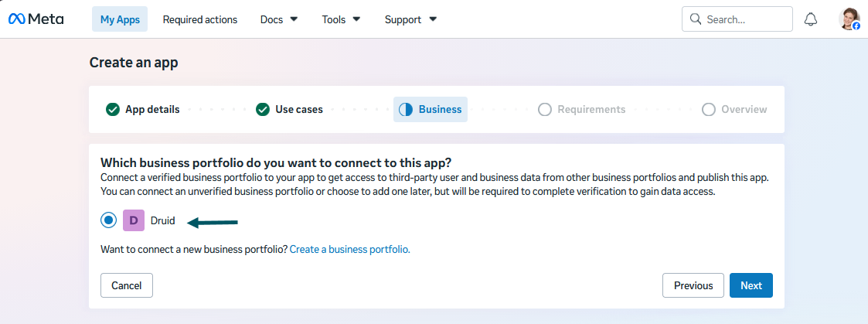Open the user profile avatar

(849, 19)
